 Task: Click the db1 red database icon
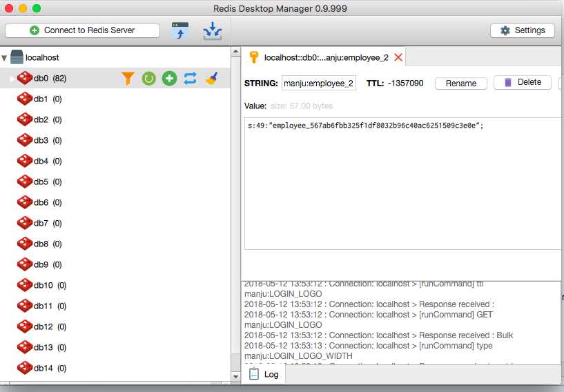(25, 99)
